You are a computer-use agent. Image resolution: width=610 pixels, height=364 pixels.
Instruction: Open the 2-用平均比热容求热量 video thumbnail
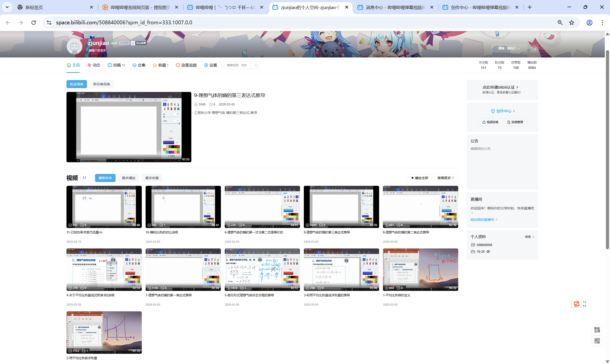pos(104,332)
